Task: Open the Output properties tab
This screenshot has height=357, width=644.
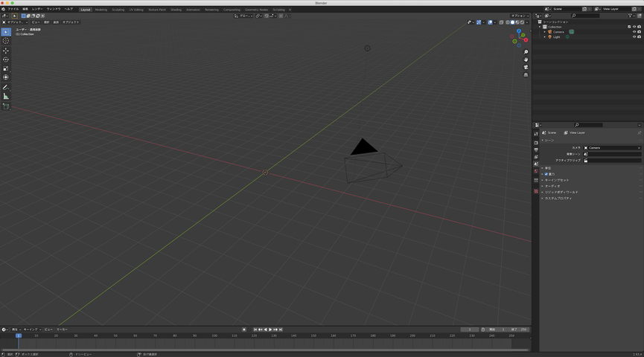Action: tap(536, 149)
